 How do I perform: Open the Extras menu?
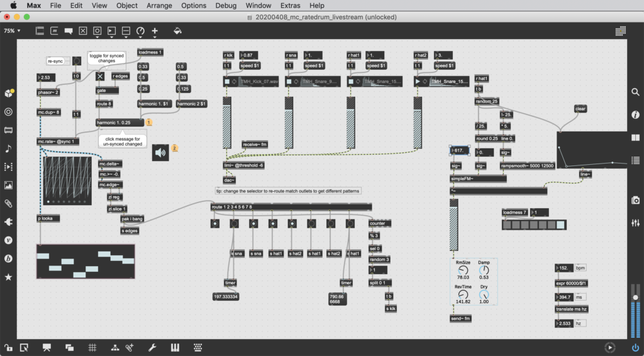click(290, 5)
